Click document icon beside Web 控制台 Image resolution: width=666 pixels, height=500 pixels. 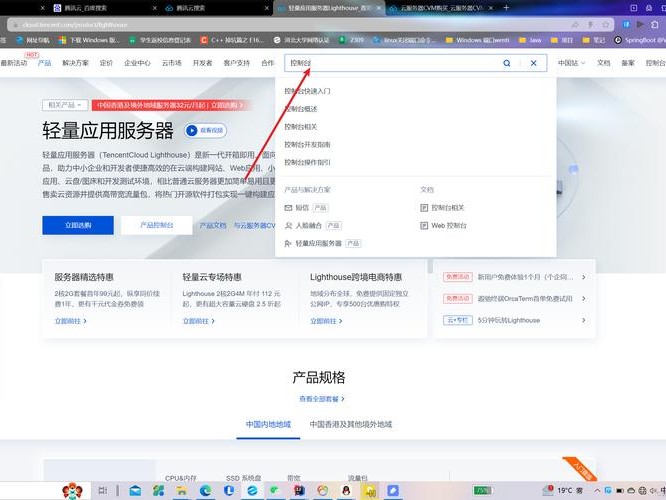point(424,226)
